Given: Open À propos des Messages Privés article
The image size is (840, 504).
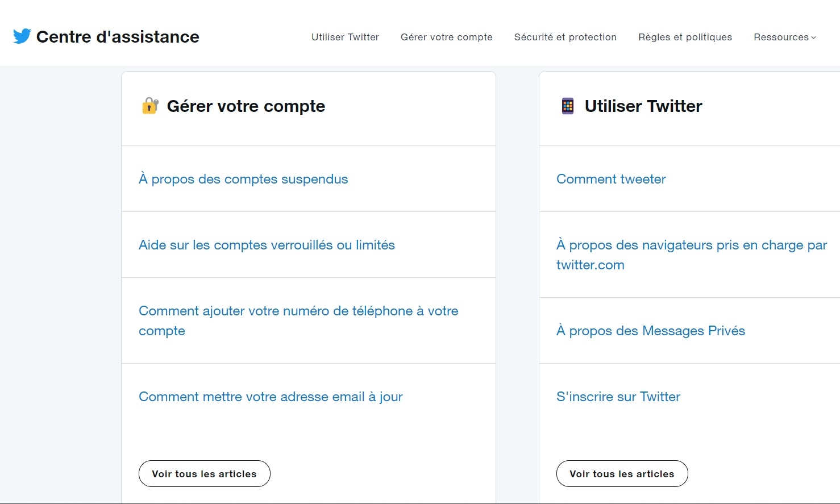Looking at the screenshot, I should coord(651,331).
